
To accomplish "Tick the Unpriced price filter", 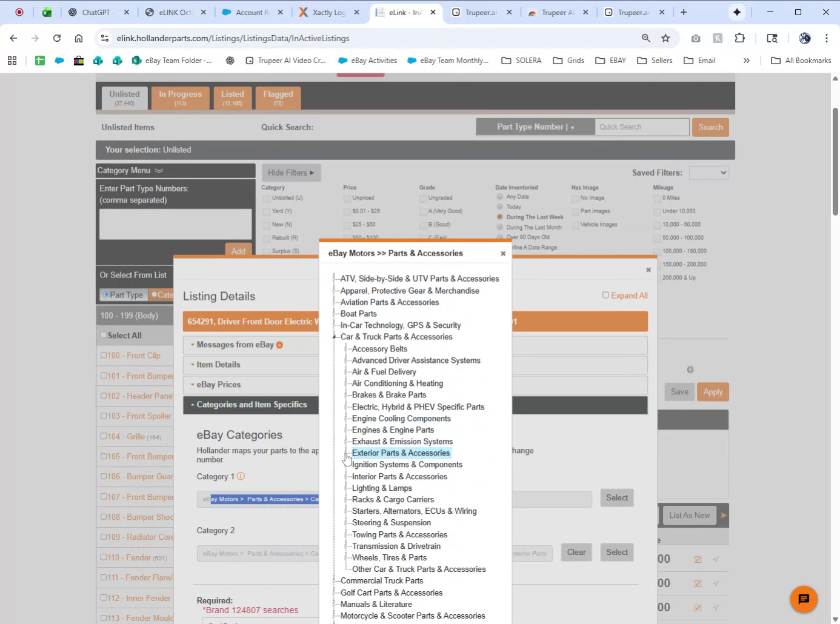I will (x=347, y=198).
